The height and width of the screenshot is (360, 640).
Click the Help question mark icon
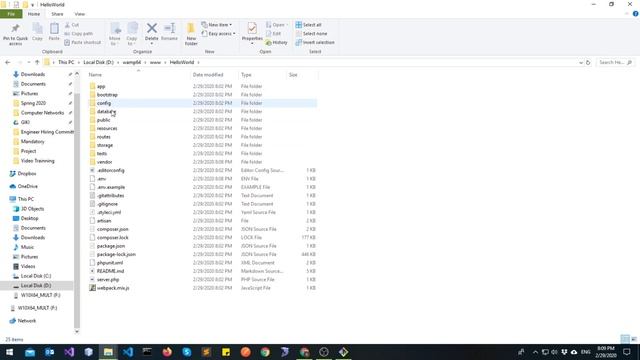point(636,14)
